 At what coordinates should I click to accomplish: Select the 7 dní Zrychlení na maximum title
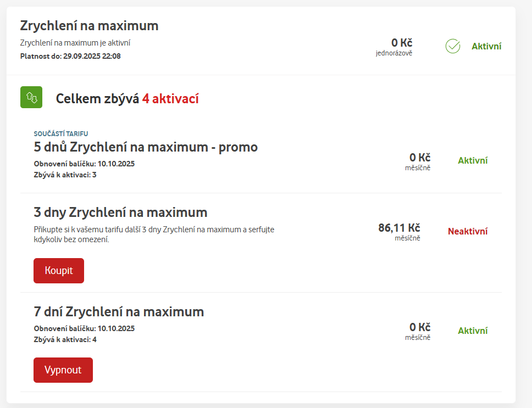point(119,312)
